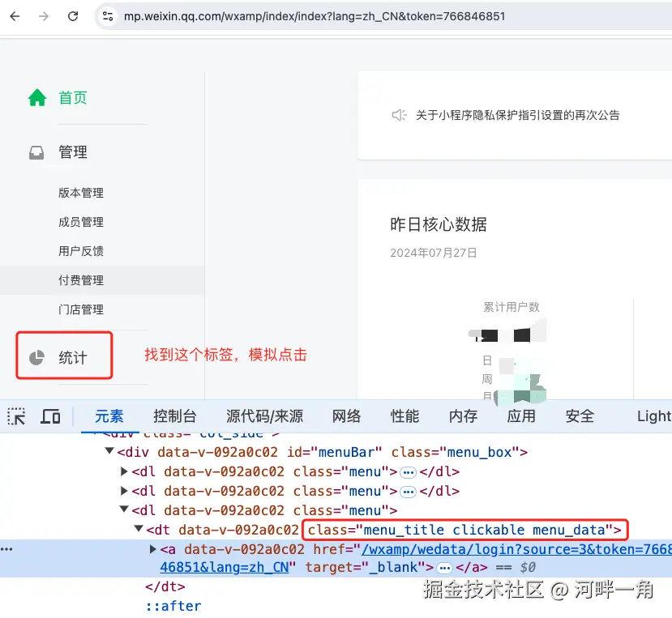
Task: Click the mp.weixin.qq.com URL field
Action: [x=315, y=16]
